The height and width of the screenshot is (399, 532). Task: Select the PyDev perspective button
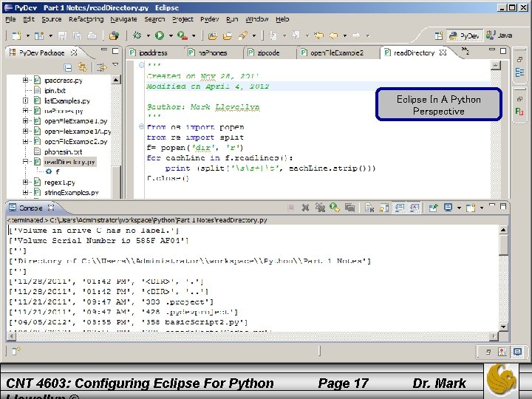464,35
